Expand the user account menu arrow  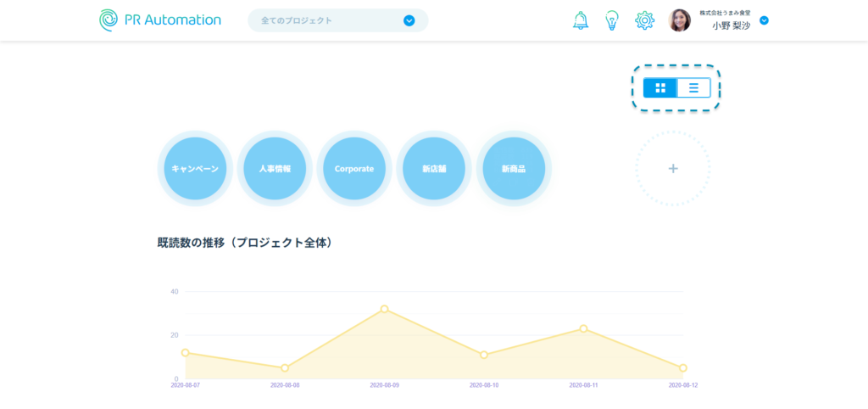[764, 20]
